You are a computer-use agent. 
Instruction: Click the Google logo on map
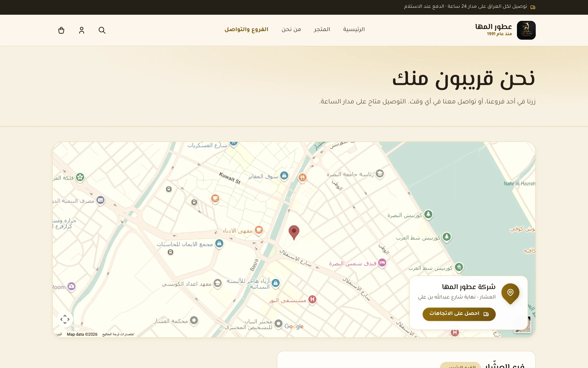[294, 326]
